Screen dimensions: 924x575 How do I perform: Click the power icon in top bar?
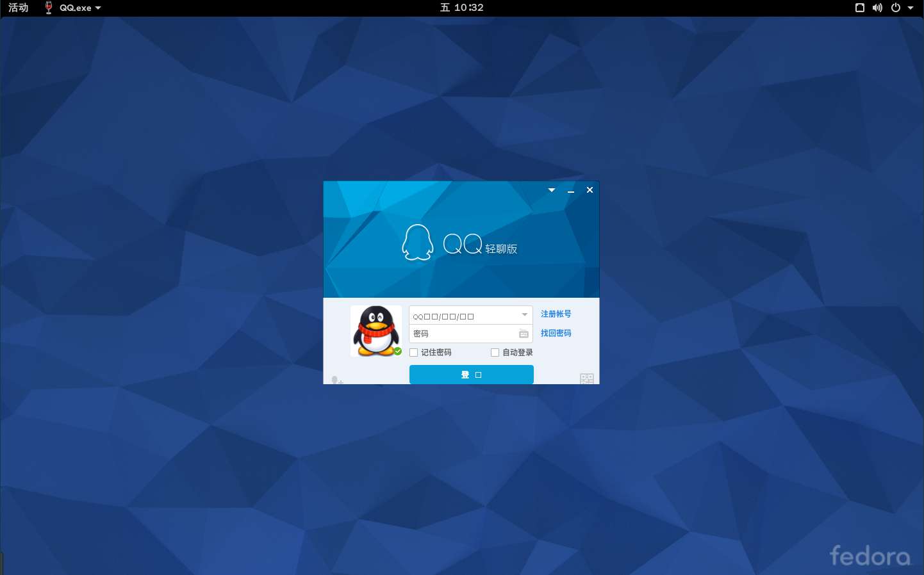pyautogui.click(x=896, y=8)
